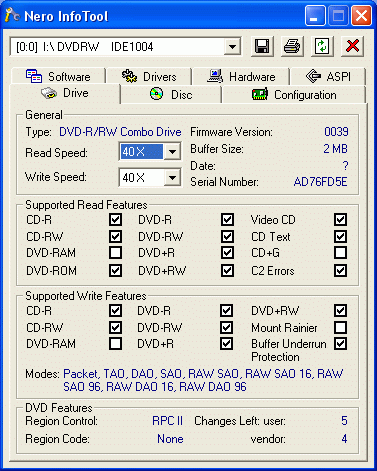Image resolution: width=377 pixels, height=471 pixels.
Task: Toggle DVD+R checkbox in Supported Read Features
Action: pyautogui.click(x=227, y=253)
